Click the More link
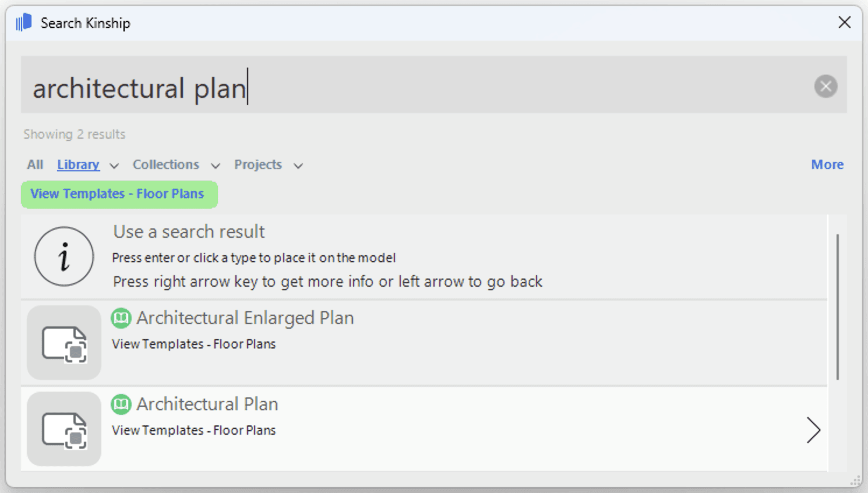The width and height of the screenshot is (868, 493). coord(827,164)
